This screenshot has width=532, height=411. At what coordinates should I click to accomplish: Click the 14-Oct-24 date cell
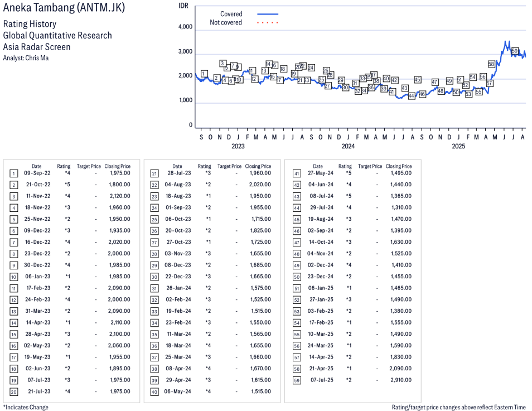321,242
